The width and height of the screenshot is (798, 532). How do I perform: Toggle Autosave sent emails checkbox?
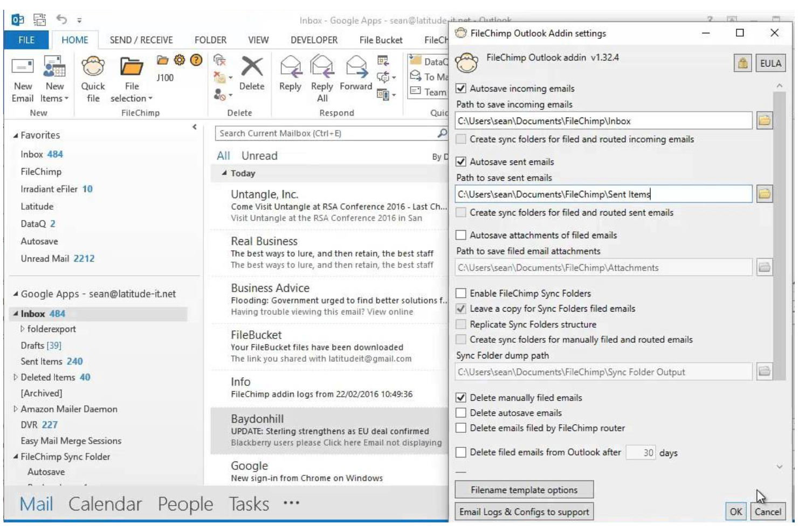pyautogui.click(x=461, y=162)
